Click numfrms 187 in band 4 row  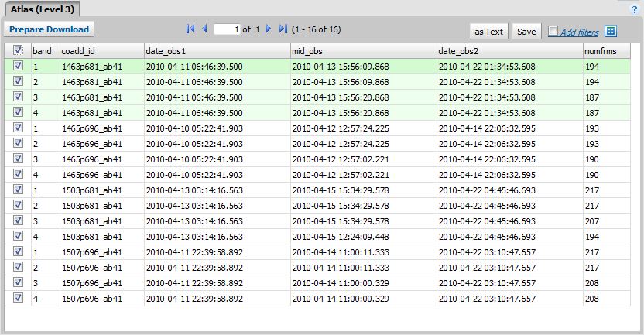pos(592,113)
